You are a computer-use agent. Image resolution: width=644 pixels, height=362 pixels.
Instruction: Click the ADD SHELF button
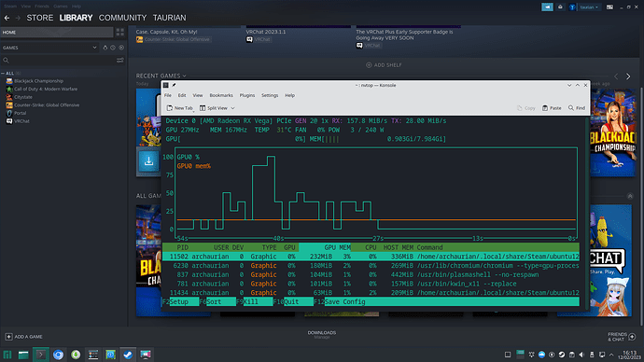click(x=384, y=65)
